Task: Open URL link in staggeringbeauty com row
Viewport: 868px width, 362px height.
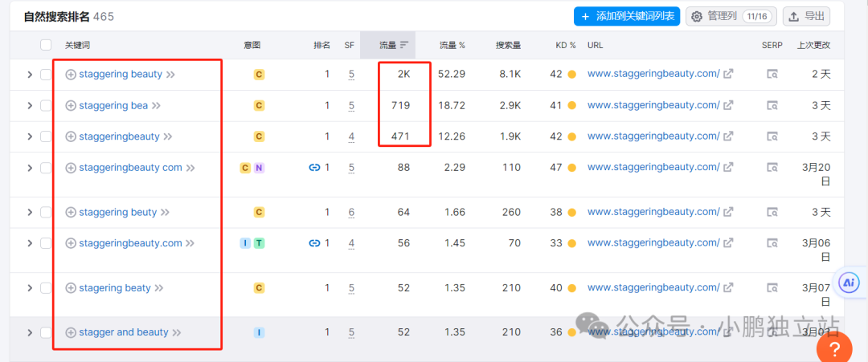Action: tap(653, 167)
